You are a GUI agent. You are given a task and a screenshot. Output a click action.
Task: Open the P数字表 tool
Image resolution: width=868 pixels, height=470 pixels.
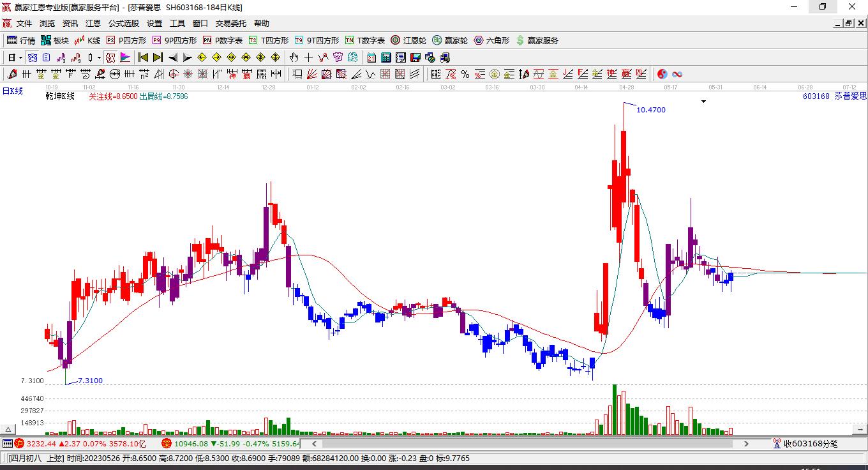(223, 40)
